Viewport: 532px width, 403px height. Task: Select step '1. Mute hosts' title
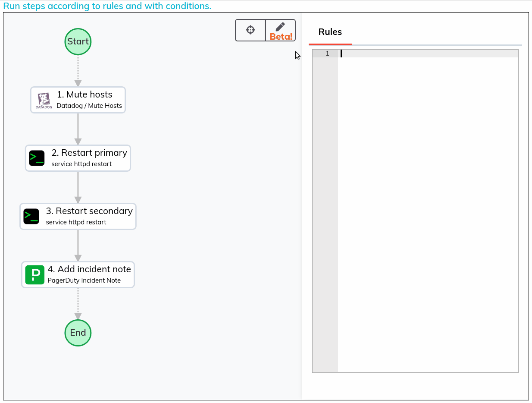click(x=84, y=94)
